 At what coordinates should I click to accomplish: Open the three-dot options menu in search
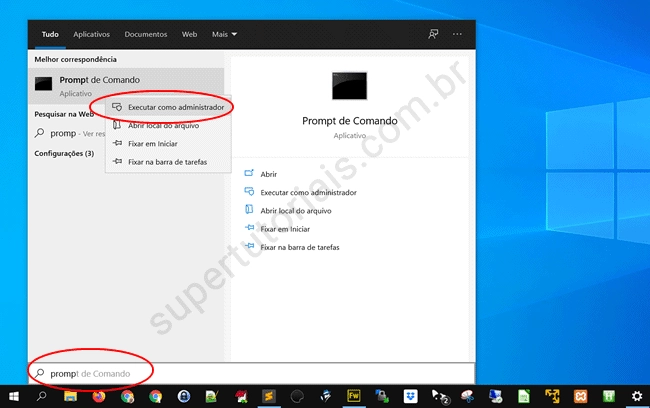[458, 34]
